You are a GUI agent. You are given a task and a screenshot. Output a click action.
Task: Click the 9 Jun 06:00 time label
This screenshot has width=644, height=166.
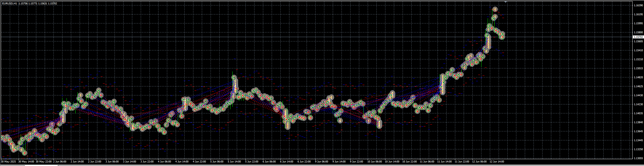point(322,162)
